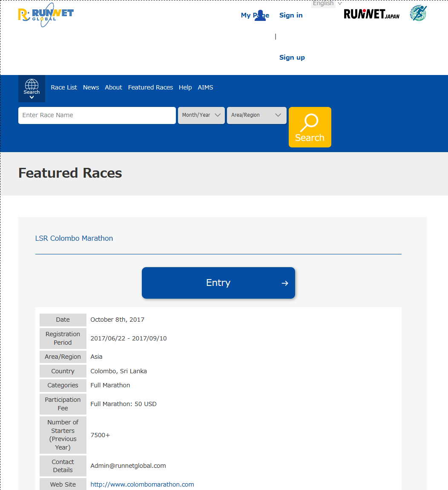Open the colombomarathon.com website link
Viewport: 448px width, 490px height.
(142, 484)
